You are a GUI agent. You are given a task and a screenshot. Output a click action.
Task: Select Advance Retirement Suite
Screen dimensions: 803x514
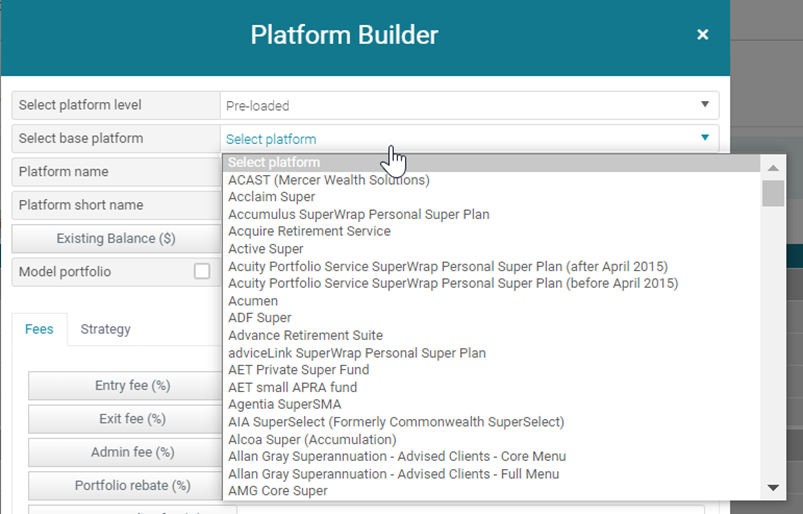point(492,335)
